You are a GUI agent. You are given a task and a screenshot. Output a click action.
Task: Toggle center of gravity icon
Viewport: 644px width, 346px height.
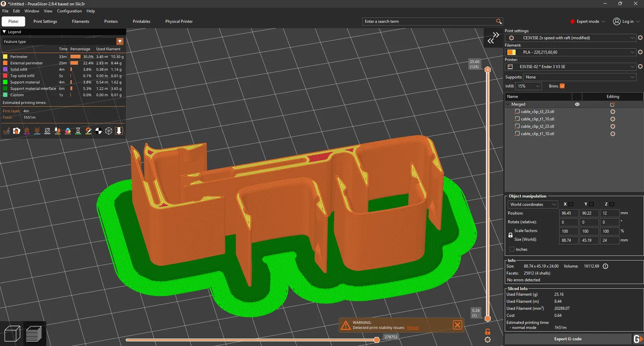[x=99, y=131]
